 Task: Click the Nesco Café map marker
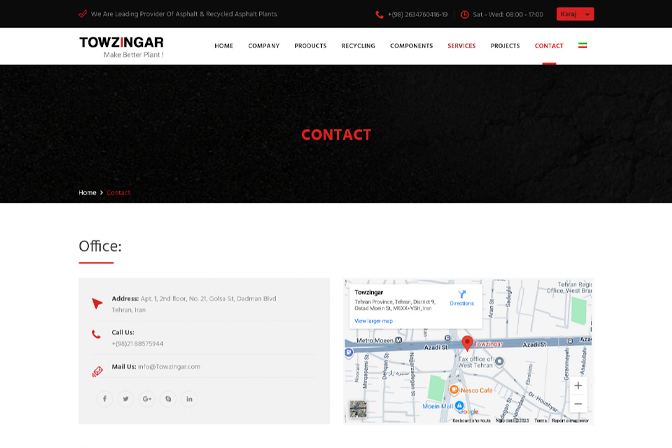(454, 390)
